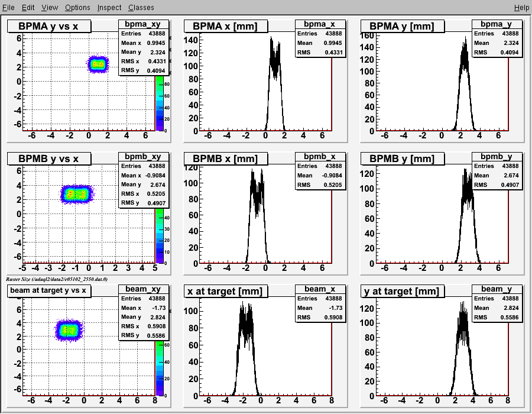The image size is (532, 414).
Task: Click the 'x at target [mm]' title
Action: pyautogui.click(x=226, y=291)
